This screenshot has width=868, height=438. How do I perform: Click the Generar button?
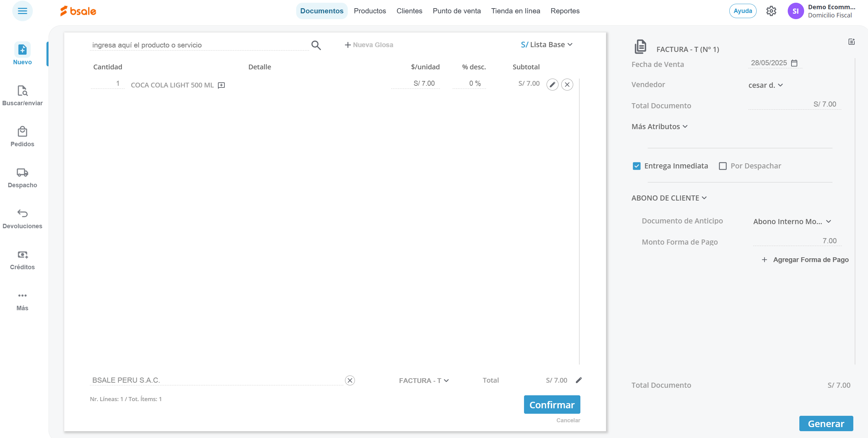tap(826, 424)
